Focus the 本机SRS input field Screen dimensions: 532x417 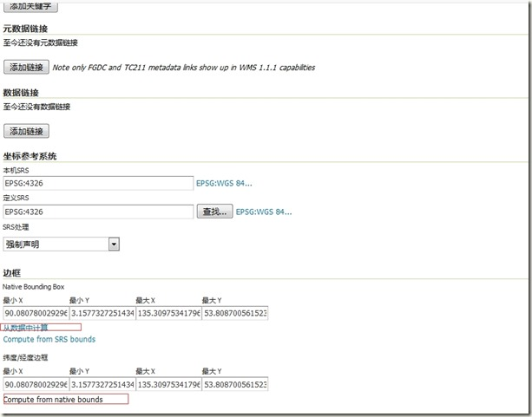pyautogui.click(x=98, y=184)
